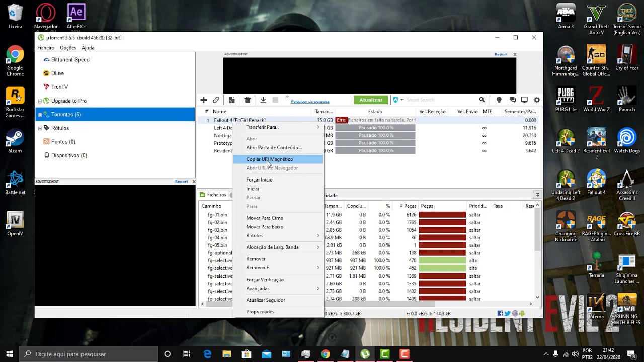Close the top advertisement banner
The width and height of the screenshot is (644, 362).
pos(515,54)
